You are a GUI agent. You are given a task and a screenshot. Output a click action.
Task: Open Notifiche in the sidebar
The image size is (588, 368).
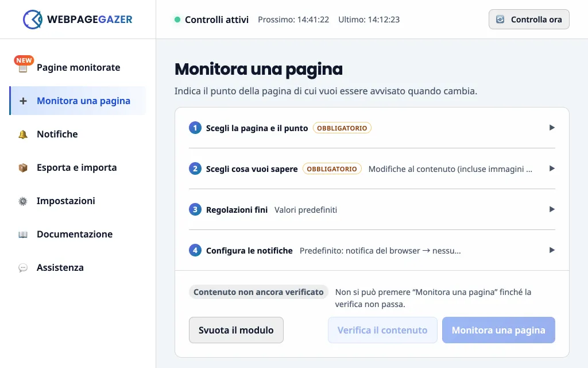click(x=78, y=134)
